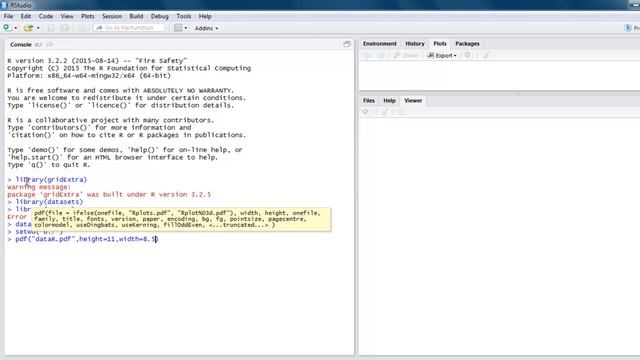Open the Plots menu
This screenshot has height=360, width=640.
(87, 16)
